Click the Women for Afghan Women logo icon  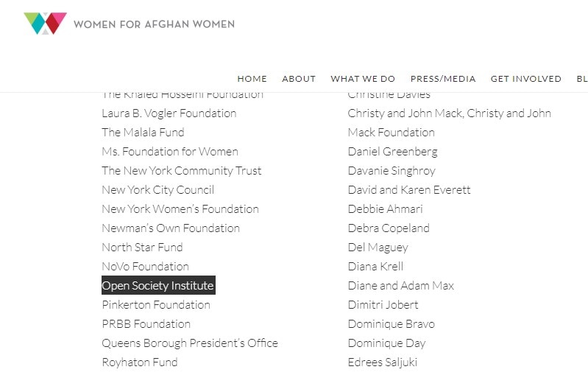[45, 24]
